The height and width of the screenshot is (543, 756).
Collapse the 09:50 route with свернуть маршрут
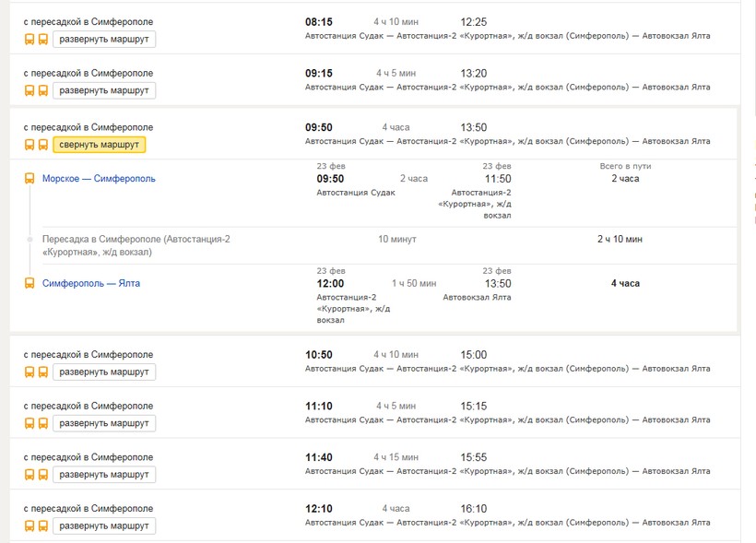(100, 145)
